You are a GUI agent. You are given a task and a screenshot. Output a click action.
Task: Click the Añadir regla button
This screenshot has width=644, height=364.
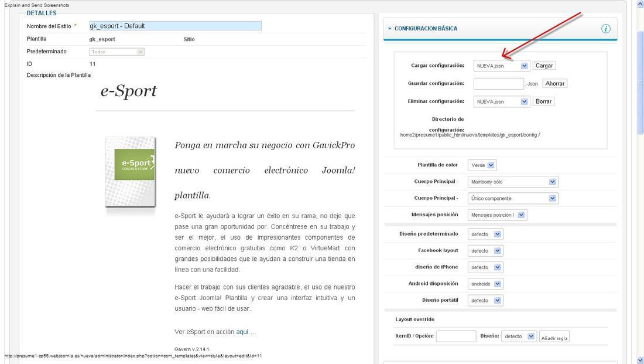click(x=554, y=336)
